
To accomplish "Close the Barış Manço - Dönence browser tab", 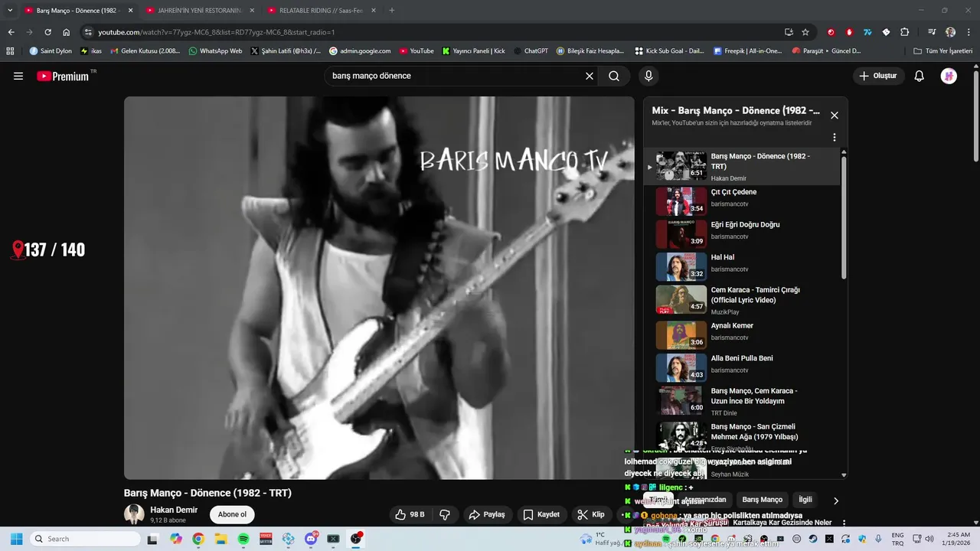I will 130,11.
